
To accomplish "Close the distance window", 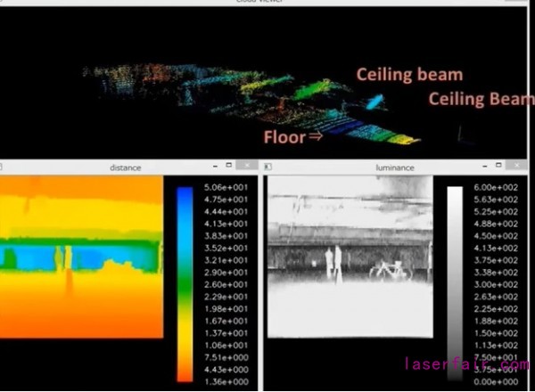I will point(247,167).
